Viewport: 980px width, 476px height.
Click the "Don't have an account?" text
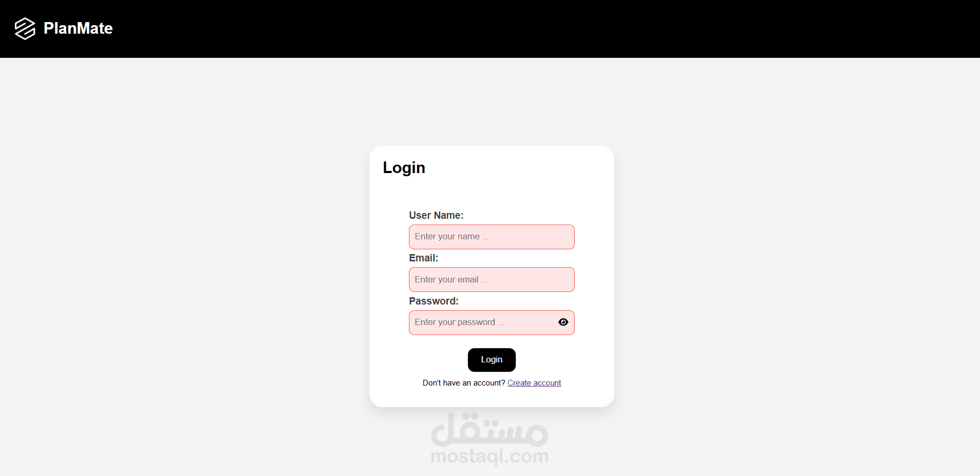point(464,383)
